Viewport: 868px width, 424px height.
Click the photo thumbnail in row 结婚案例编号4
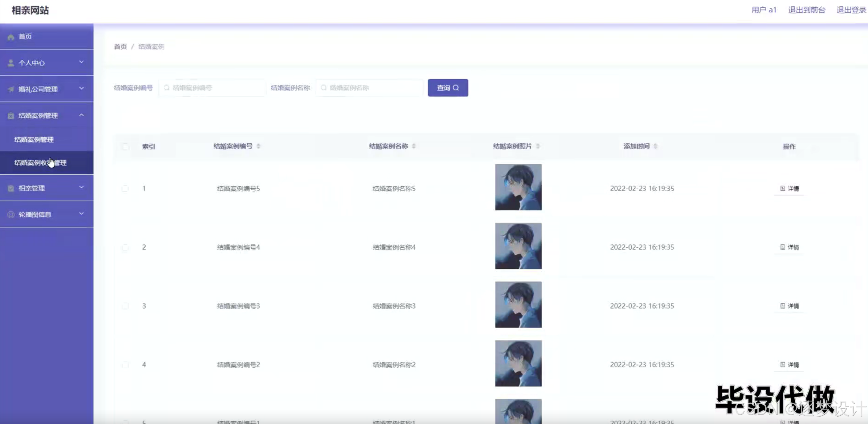[x=518, y=246]
